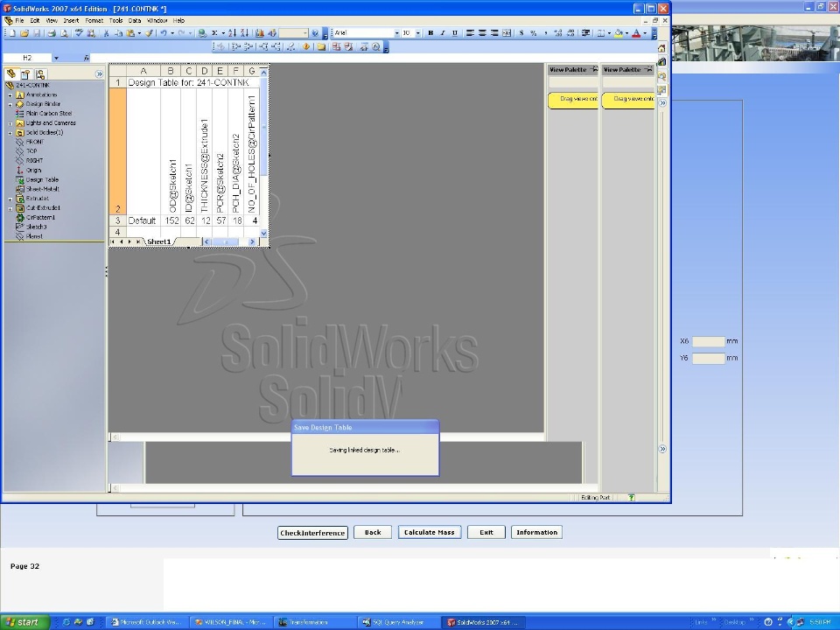Apply Percent style format
The height and width of the screenshot is (630, 840).
coord(533,33)
